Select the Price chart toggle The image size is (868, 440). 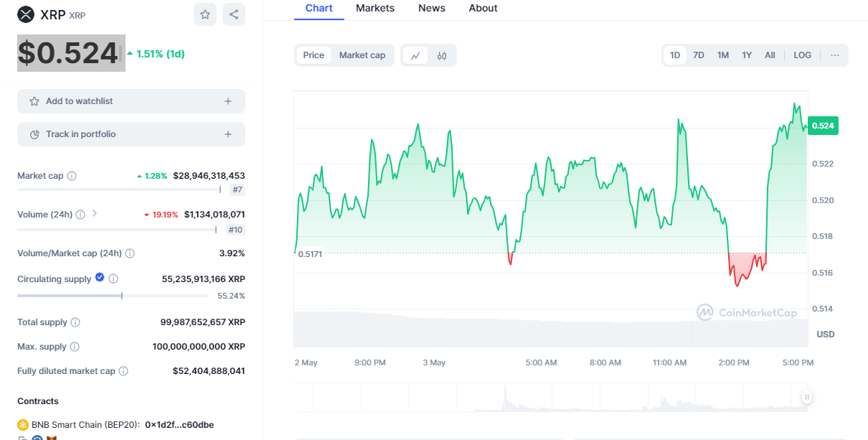(313, 55)
